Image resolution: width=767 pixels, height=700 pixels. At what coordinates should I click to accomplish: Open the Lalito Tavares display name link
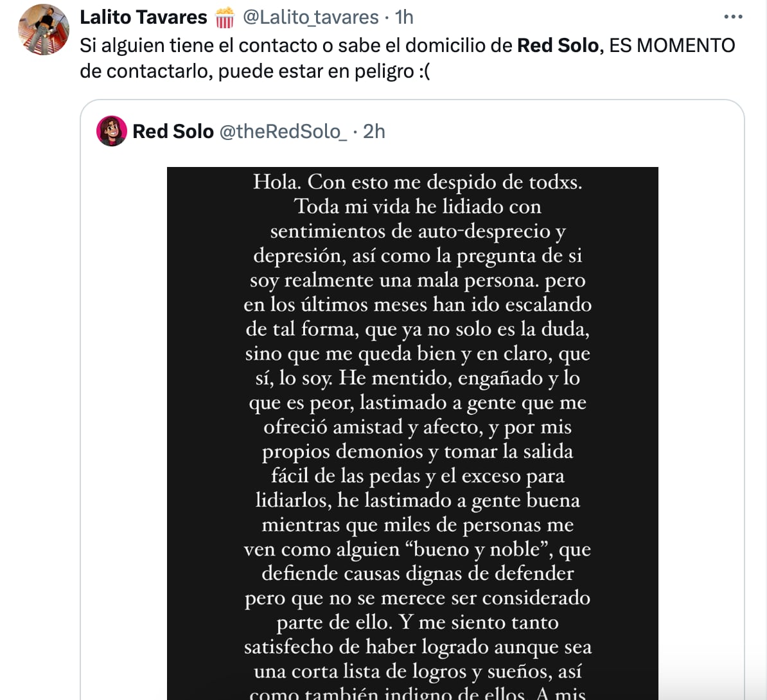(x=143, y=17)
